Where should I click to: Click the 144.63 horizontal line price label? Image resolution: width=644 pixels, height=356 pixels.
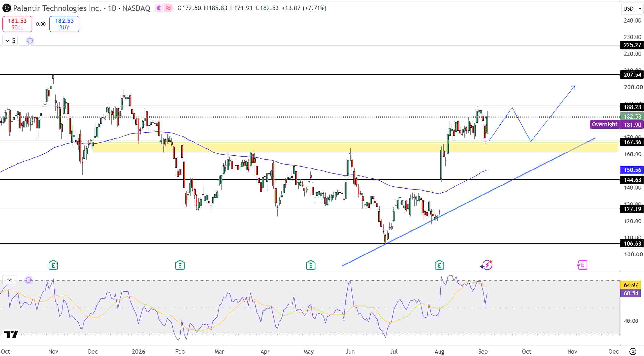(x=632, y=180)
